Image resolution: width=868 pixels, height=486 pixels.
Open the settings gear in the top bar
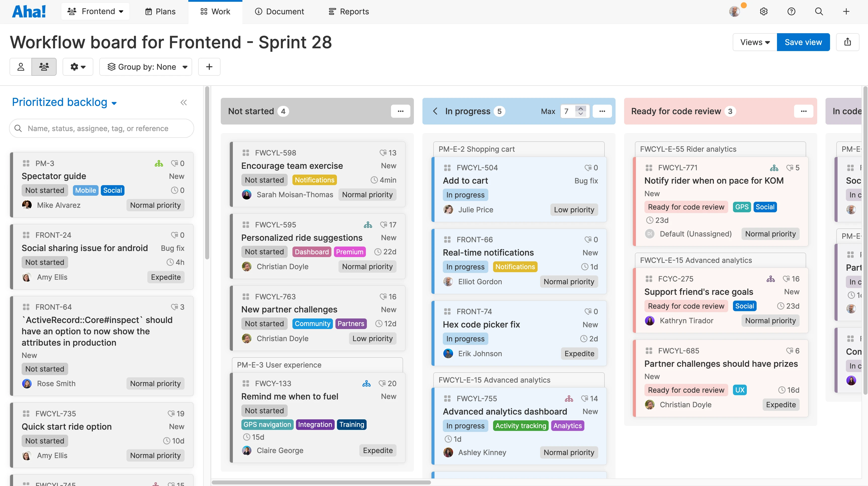[x=764, y=11]
